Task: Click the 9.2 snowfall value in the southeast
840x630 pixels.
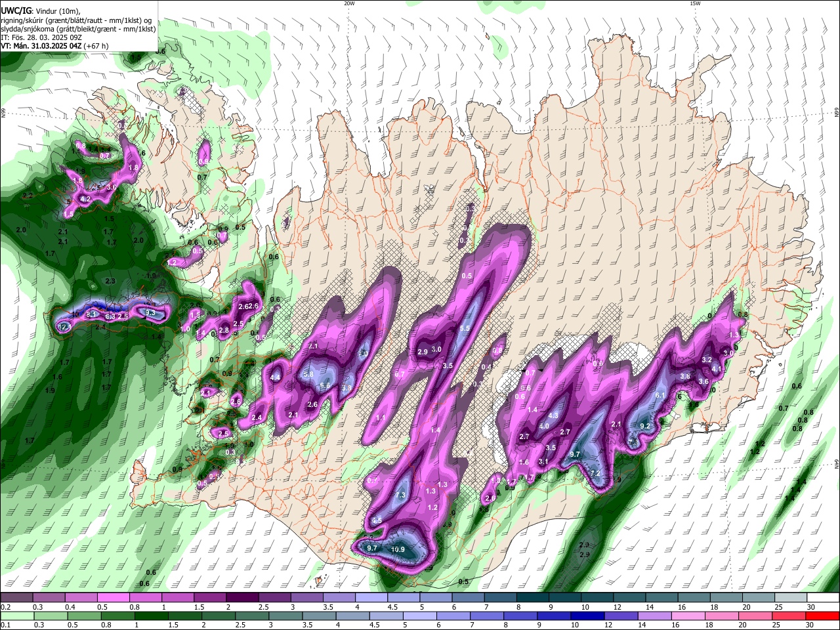Action: click(644, 426)
